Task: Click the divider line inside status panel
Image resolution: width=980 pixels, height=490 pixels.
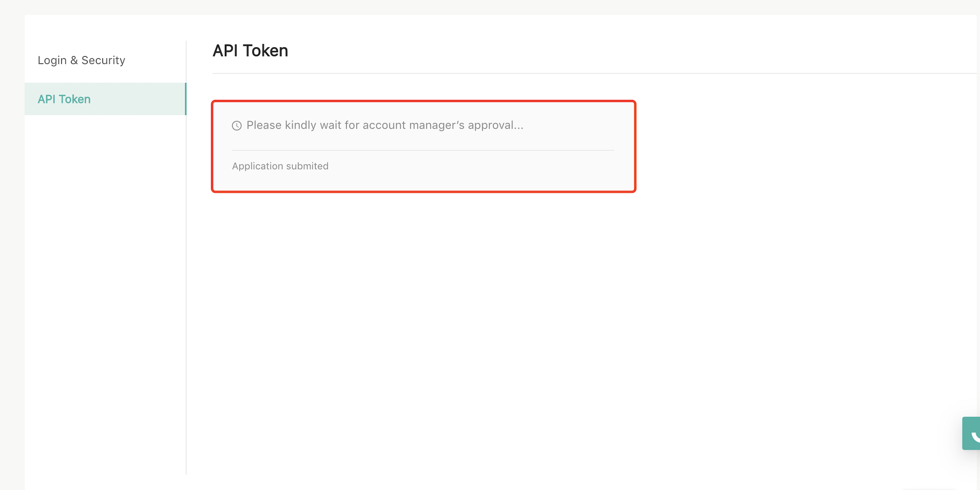Action: click(x=423, y=150)
